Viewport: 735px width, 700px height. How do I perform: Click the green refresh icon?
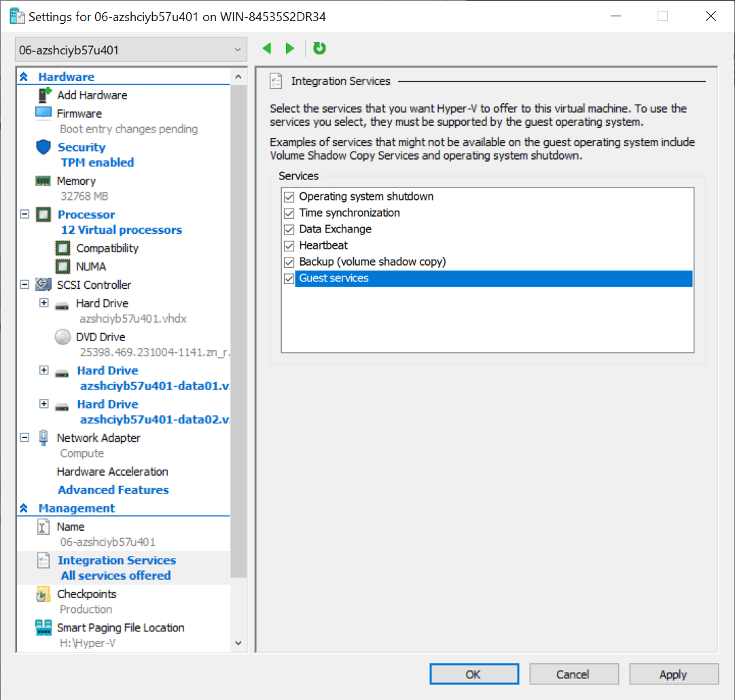pos(319,48)
